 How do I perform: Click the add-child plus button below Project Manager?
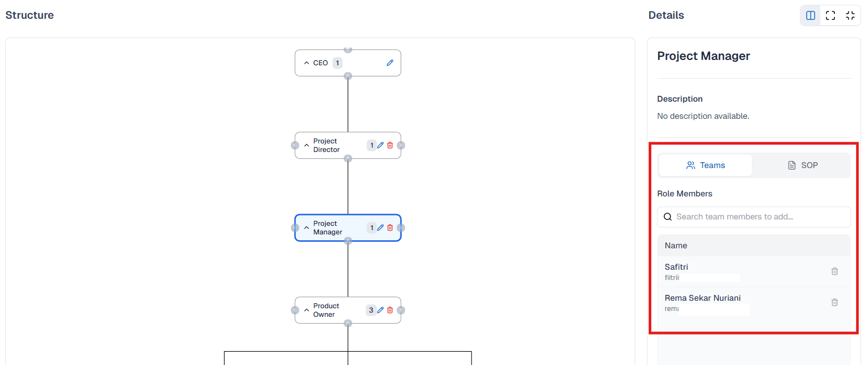[x=348, y=242]
